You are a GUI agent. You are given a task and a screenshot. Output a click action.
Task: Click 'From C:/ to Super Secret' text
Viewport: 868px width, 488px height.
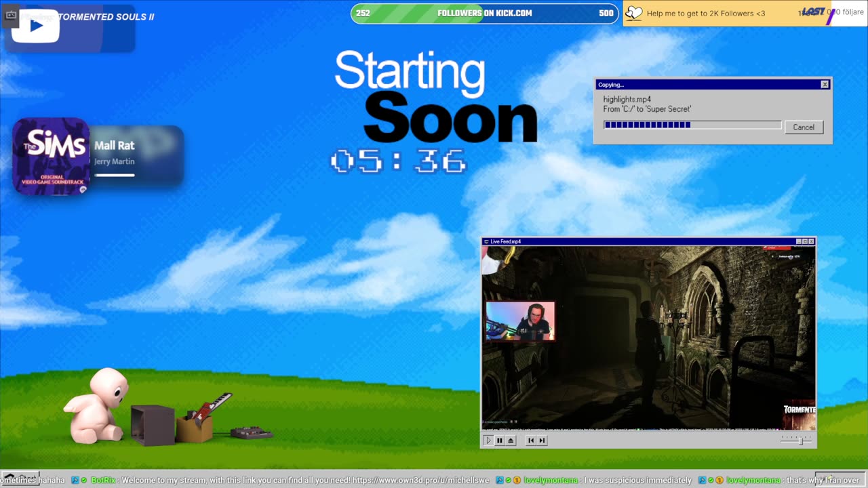(647, 109)
